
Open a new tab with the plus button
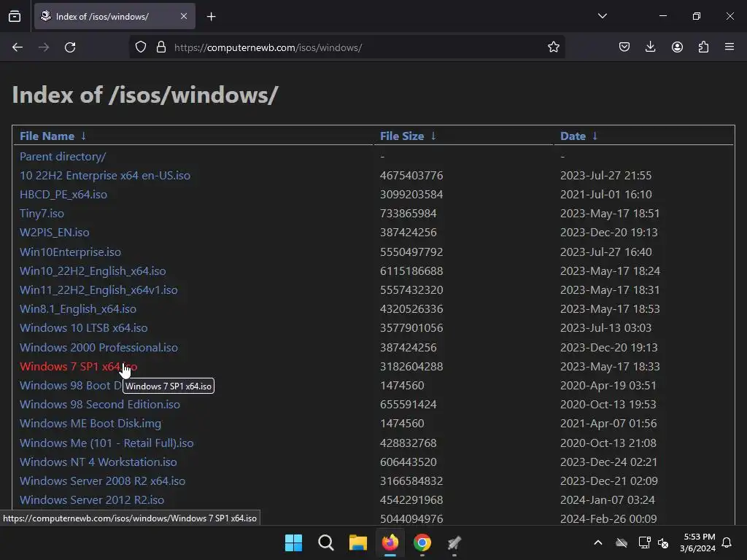click(211, 17)
